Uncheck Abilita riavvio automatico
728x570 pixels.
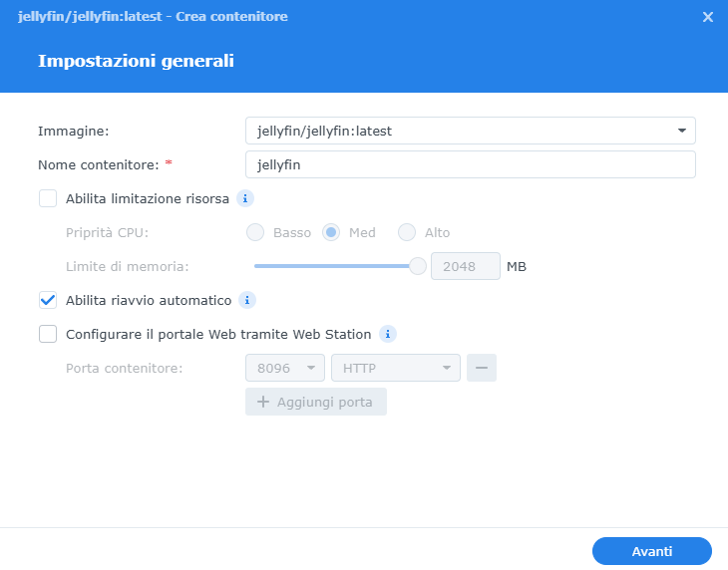pyautogui.click(x=48, y=300)
